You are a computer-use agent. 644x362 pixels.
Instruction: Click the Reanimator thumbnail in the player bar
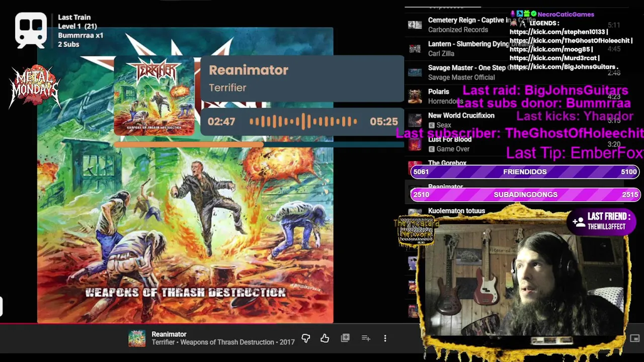[137, 338]
